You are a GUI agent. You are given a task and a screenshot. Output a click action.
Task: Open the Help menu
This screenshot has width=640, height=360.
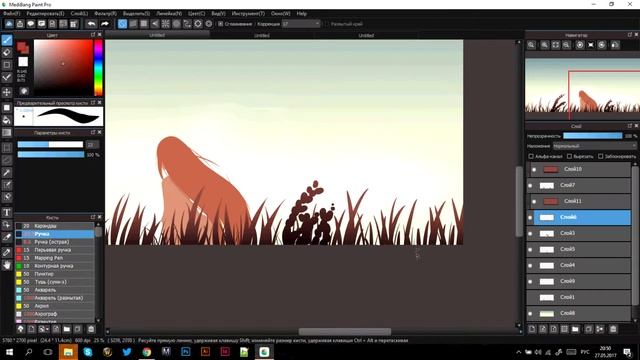302,13
